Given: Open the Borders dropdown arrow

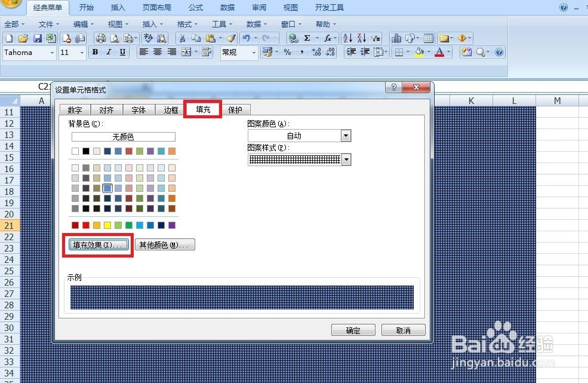Looking at the screenshot, I should tap(408, 52).
